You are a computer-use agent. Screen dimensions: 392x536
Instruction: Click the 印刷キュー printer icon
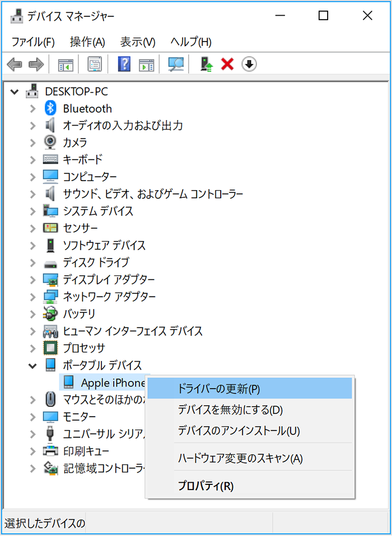50,451
